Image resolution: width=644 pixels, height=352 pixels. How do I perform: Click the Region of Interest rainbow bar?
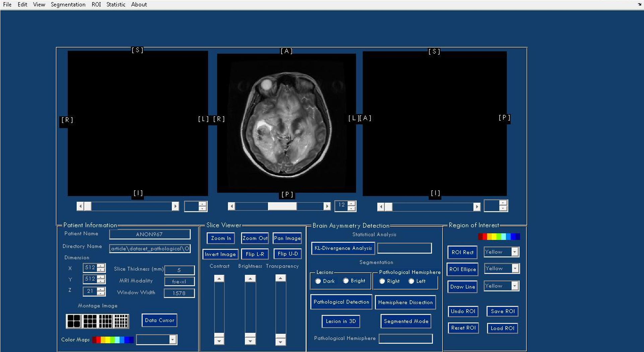click(x=499, y=237)
